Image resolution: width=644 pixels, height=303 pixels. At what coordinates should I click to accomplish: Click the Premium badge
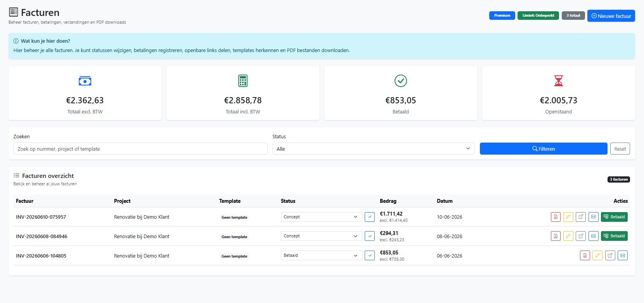click(502, 16)
